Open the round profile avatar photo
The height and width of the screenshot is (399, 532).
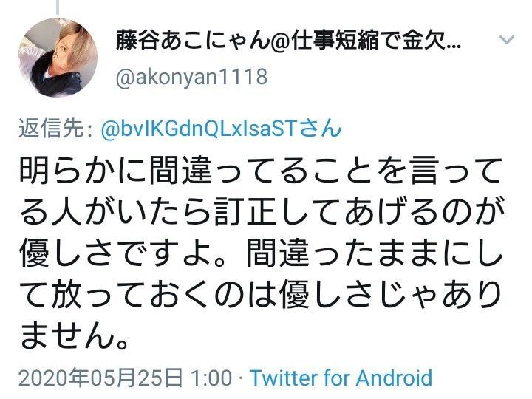pos(58,58)
